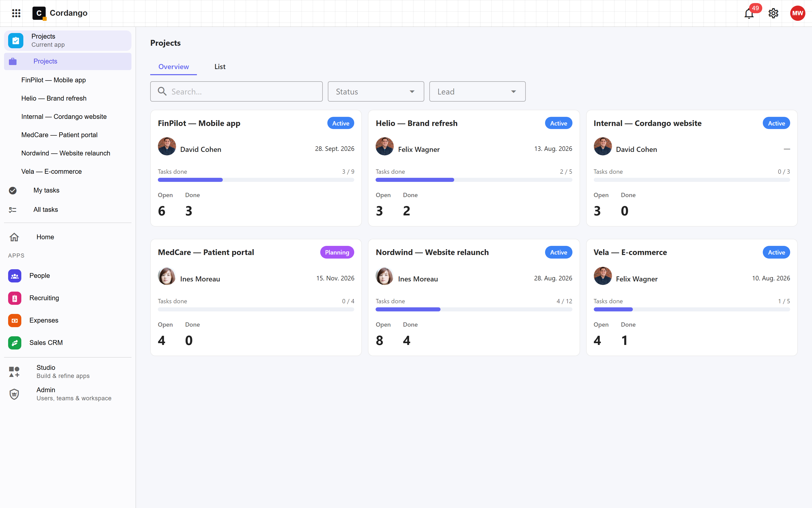Click the search magnifier icon
812x508 pixels.
[162, 91]
